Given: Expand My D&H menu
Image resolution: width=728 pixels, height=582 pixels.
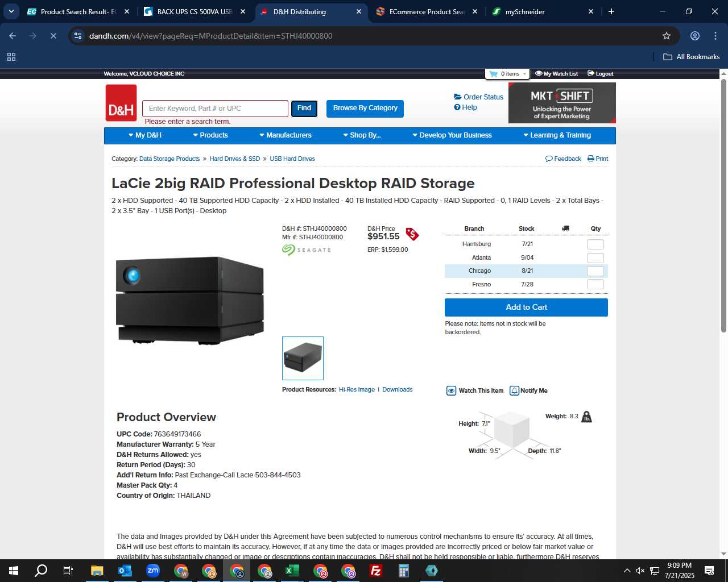Looking at the screenshot, I should point(145,135).
